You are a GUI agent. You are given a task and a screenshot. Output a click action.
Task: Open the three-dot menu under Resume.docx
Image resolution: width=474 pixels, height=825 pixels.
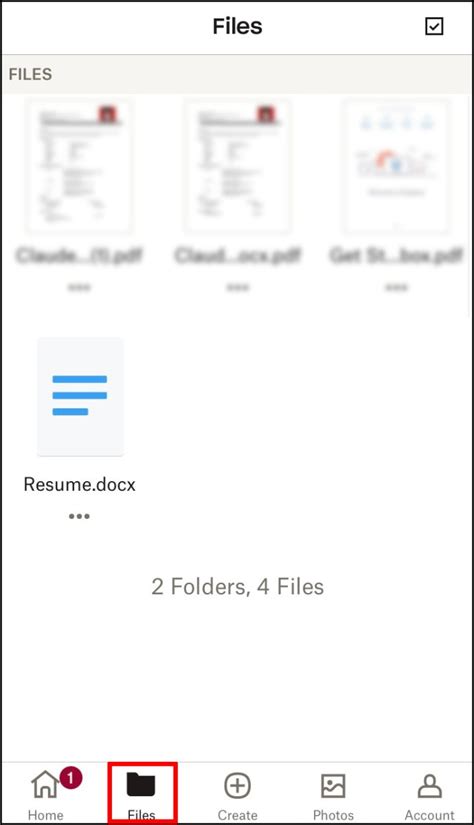(79, 516)
